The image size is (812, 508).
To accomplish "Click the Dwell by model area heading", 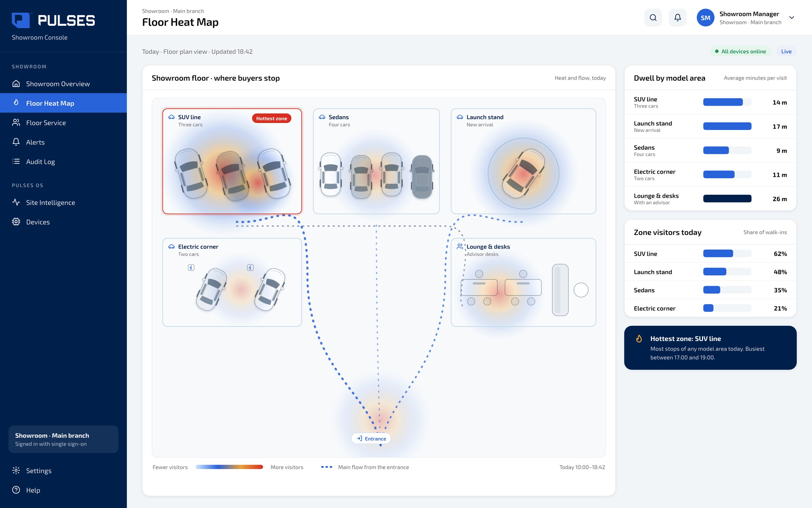I will point(669,78).
